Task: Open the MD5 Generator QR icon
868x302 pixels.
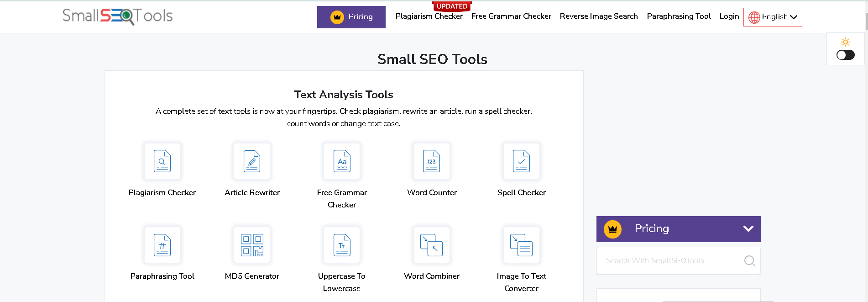Action: click(x=252, y=245)
